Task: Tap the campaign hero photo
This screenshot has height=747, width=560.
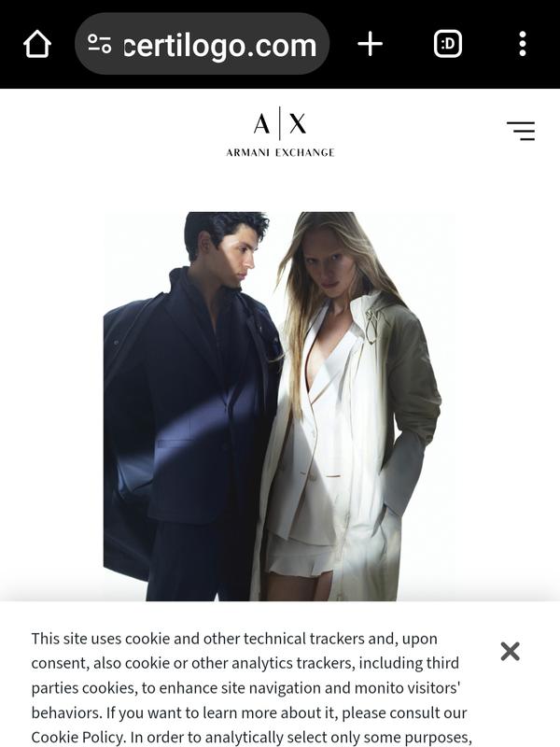Action: tap(279, 406)
